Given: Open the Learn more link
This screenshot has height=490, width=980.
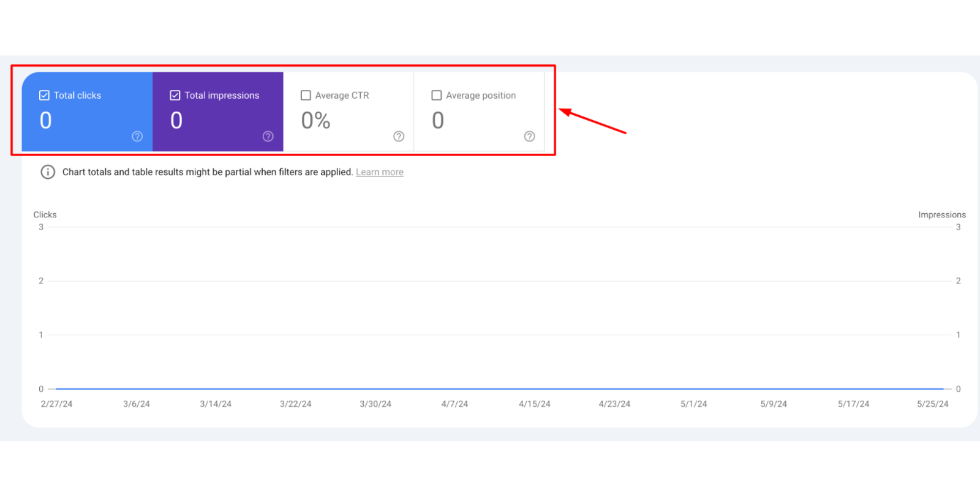Looking at the screenshot, I should tap(379, 172).
